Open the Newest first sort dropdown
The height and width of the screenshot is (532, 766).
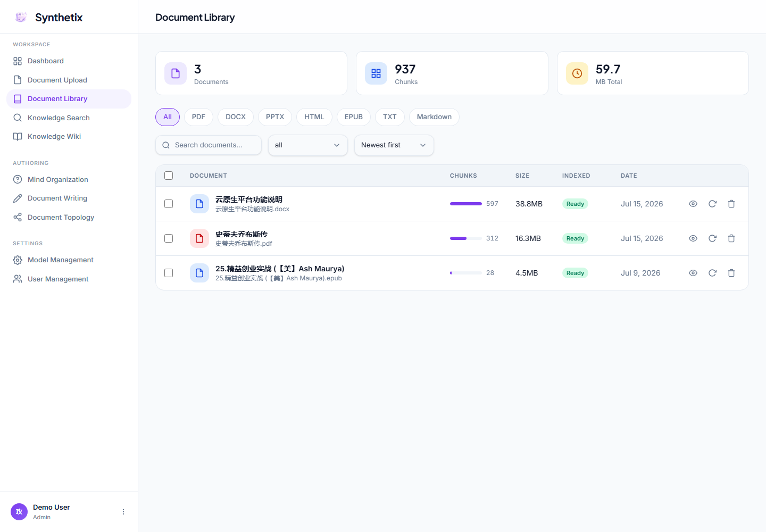[x=394, y=145]
